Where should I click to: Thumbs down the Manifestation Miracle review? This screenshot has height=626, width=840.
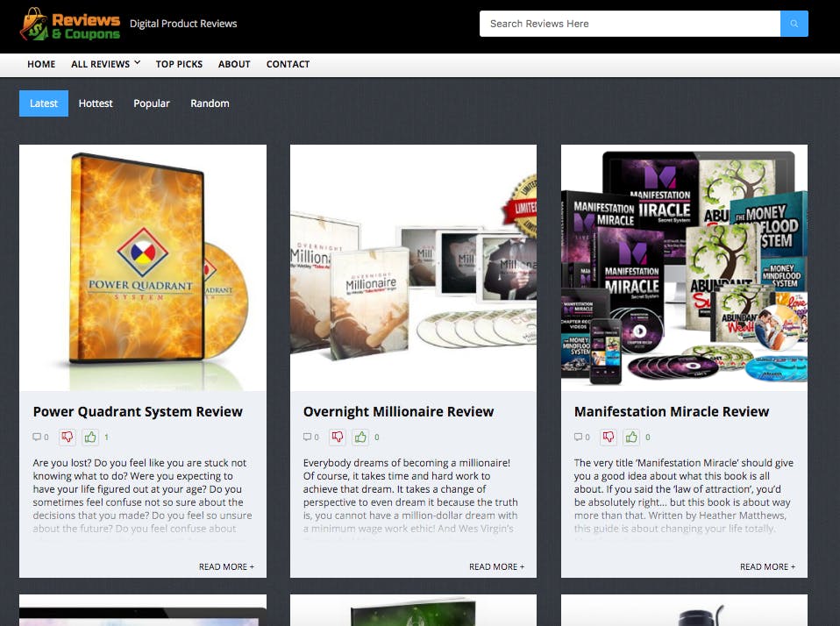[x=609, y=437]
